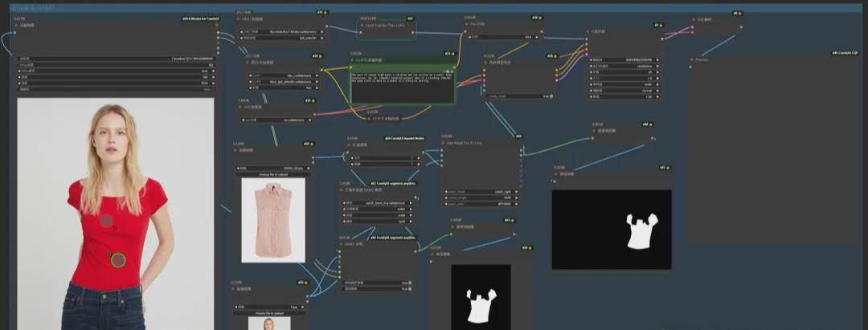Viewport: 868px width, 330px height.
Task: Click the #45 ComfyUI CUP badge
Action: 844,53
